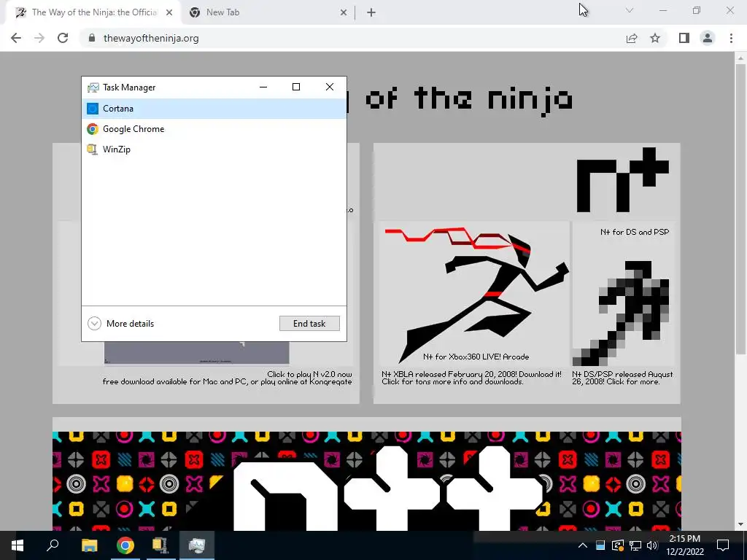Maximize the Task Manager window
The width and height of the screenshot is (747, 560).
point(296,87)
